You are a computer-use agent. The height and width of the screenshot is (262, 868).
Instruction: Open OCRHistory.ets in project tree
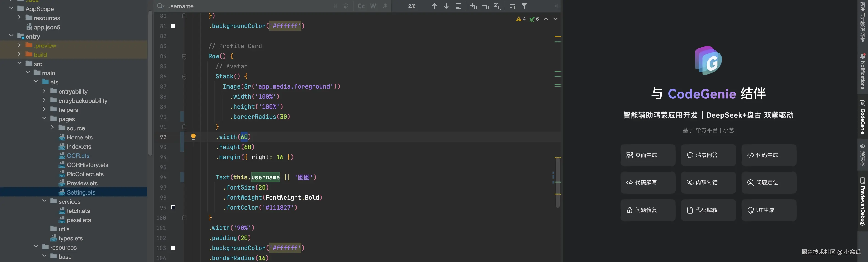(x=87, y=165)
